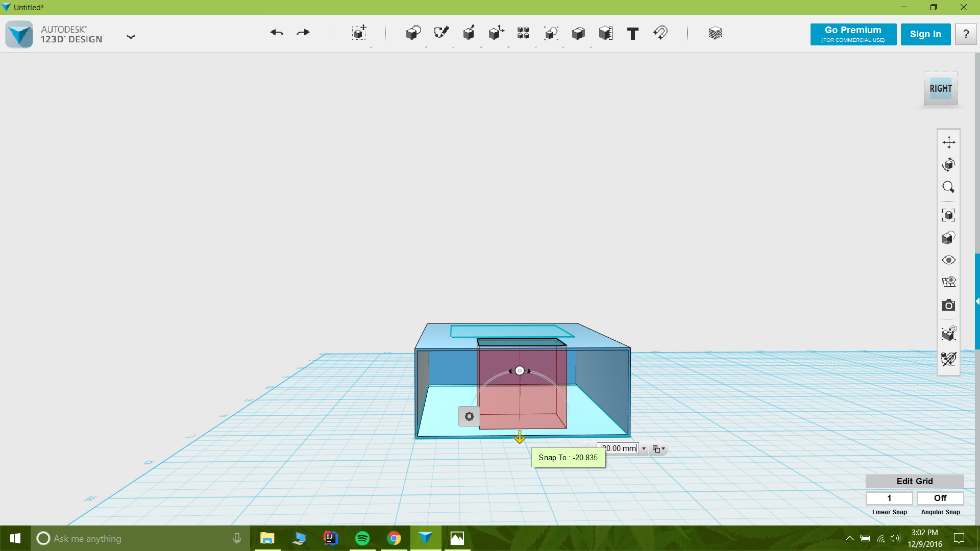The image size is (980, 551).
Task: Open the combine mode dropdown
Action: tap(658, 449)
